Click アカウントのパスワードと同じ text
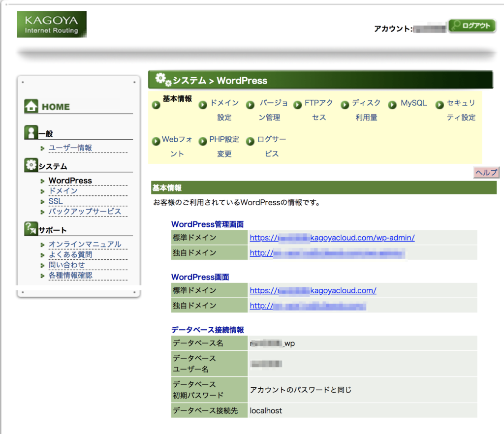Screen dimensions: 504x434 pos(301,390)
